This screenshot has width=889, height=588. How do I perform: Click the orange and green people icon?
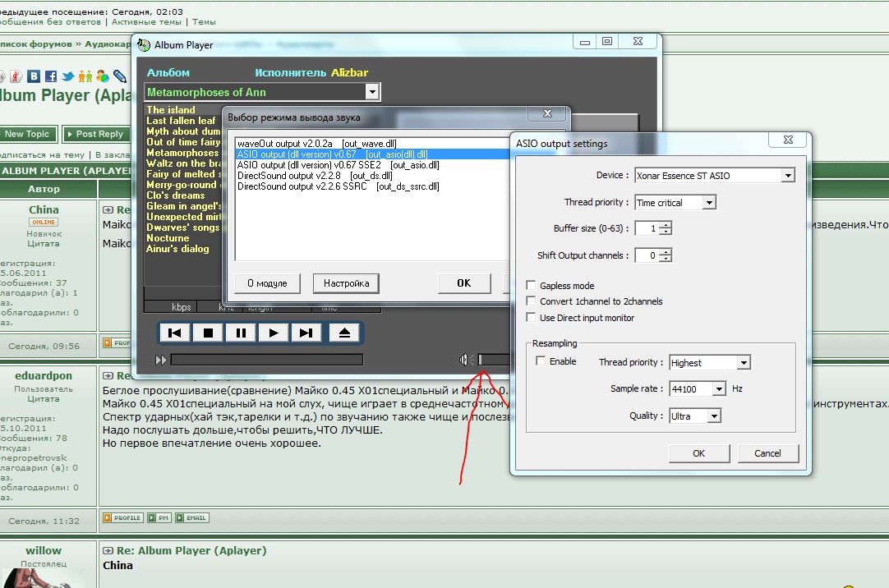coord(85,76)
